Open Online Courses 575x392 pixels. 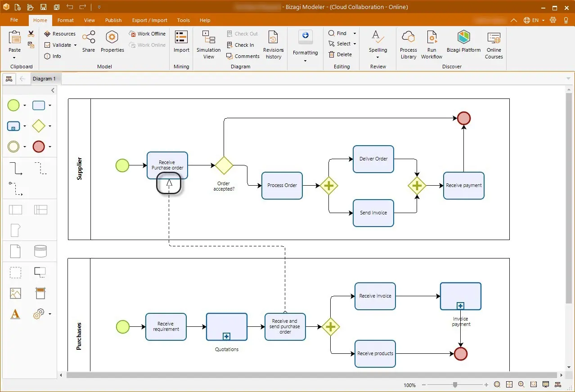pos(494,45)
